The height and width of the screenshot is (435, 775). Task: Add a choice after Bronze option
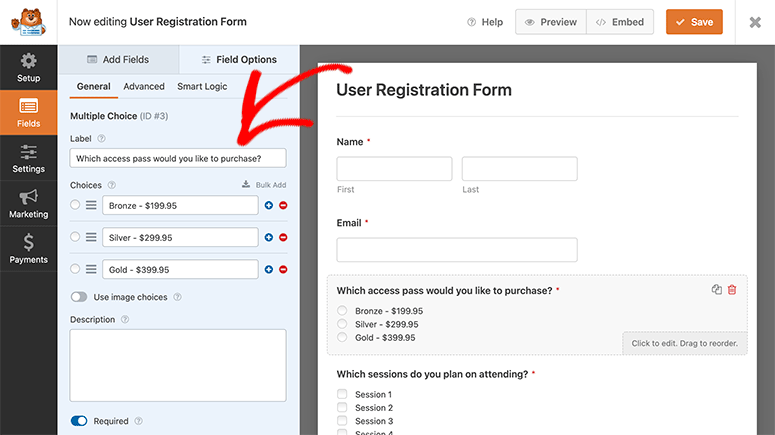click(x=268, y=205)
